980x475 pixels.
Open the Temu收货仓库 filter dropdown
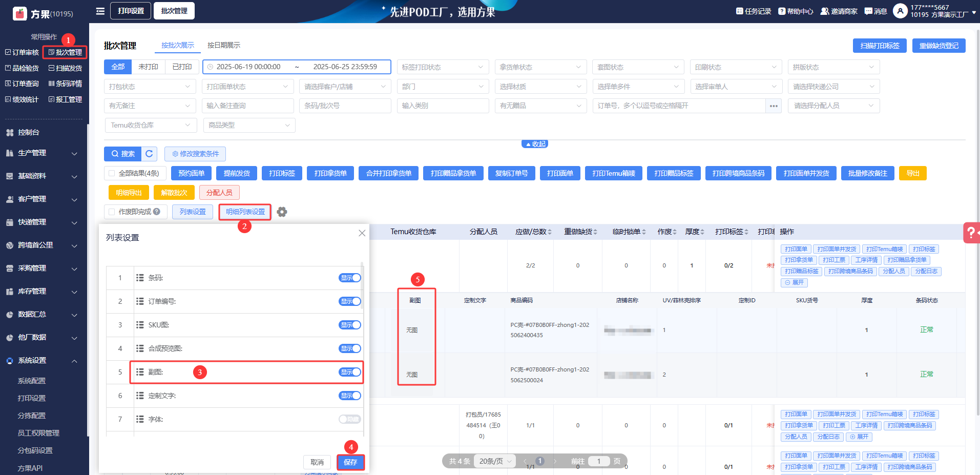[151, 125]
